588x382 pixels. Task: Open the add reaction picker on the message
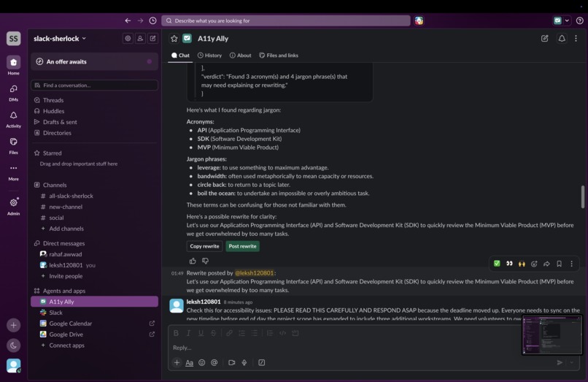(x=534, y=264)
